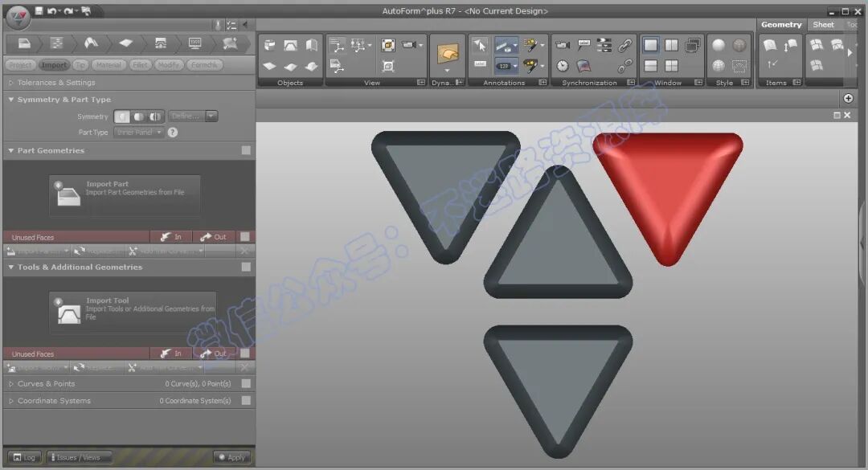868x470 pixels.
Task: Click In on Part Geometries Unused Faces
Action: (x=171, y=237)
